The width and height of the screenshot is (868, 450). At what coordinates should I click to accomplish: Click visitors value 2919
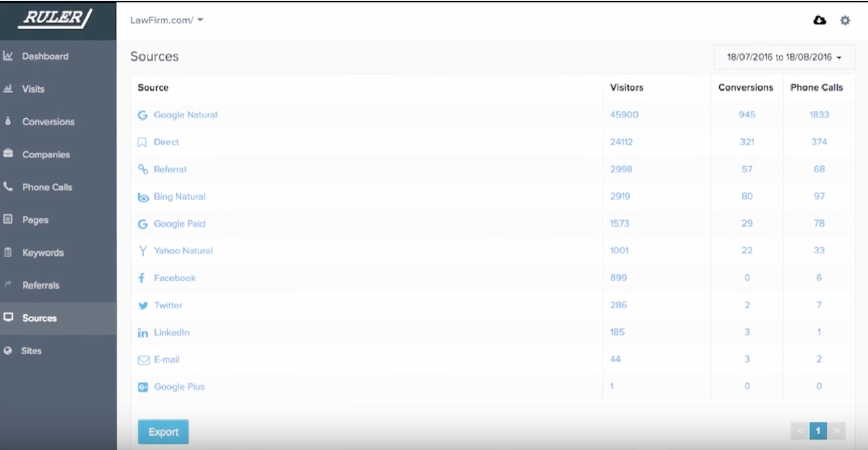point(620,196)
